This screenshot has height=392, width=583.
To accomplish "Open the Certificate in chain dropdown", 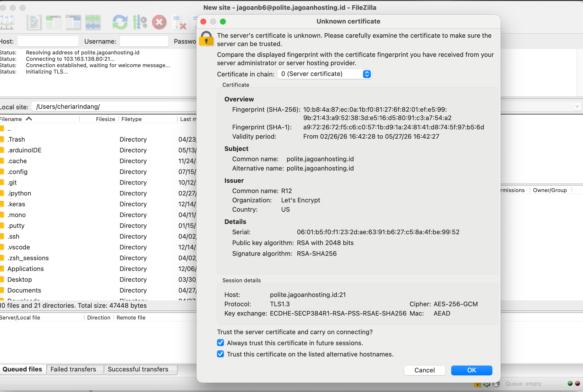I will (x=324, y=74).
